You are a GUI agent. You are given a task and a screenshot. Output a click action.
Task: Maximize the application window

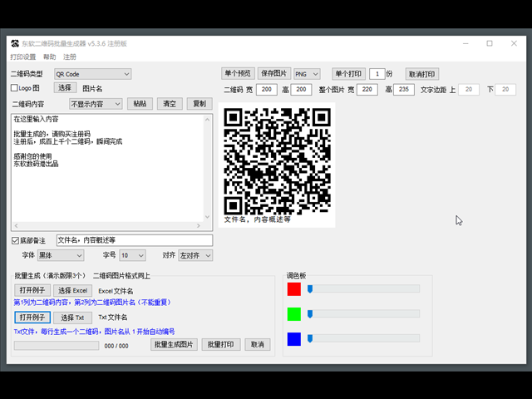tap(490, 43)
